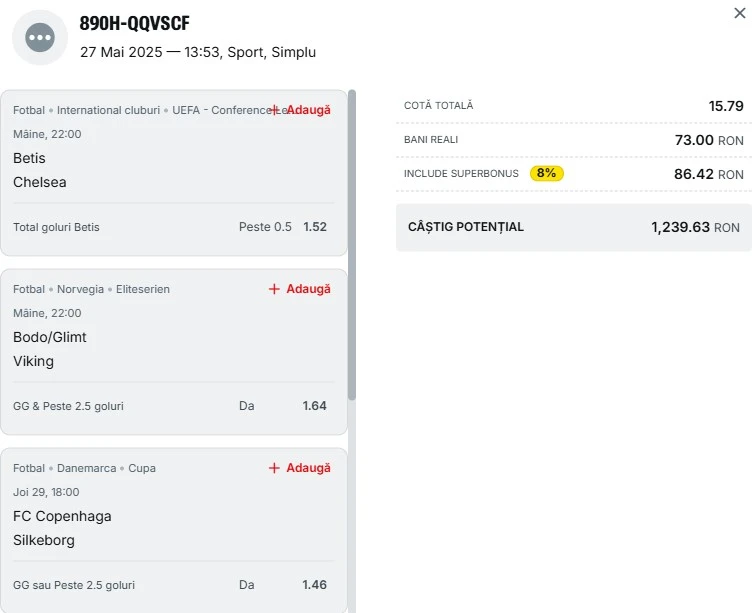Click the Câștig Potențial amount row

point(574,227)
